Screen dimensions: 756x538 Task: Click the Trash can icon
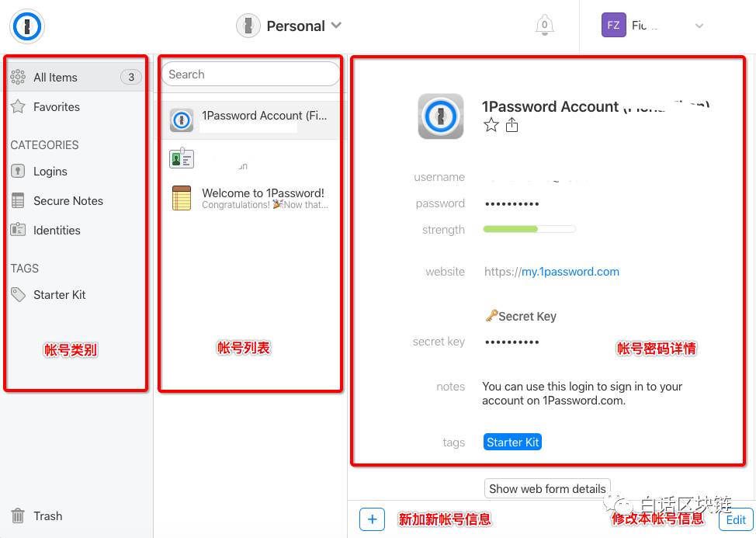17,515
